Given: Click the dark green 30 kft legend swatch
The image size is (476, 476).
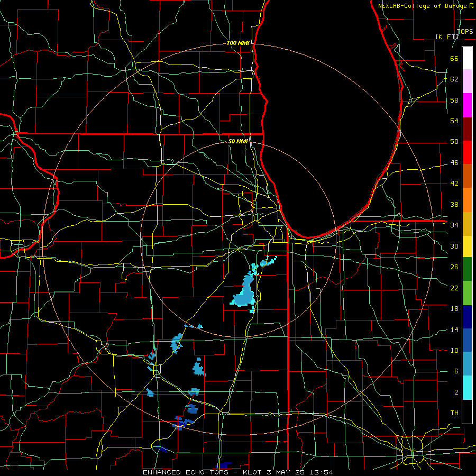Looking at the screenshot, I should click(x=467, y=269).
